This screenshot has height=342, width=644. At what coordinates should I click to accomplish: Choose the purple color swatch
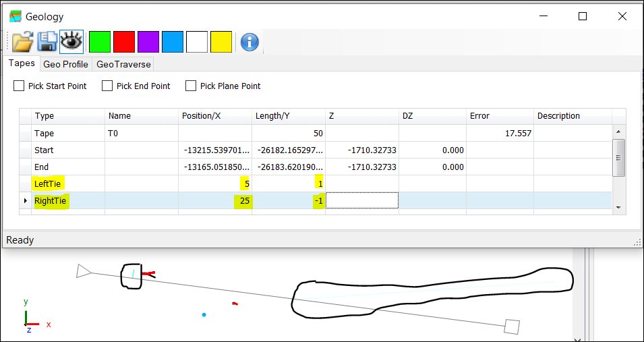coord(148,42)
